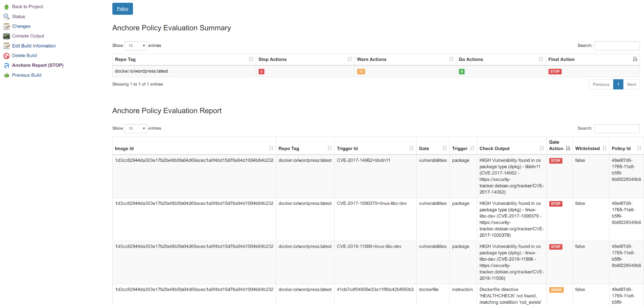Click the Edit Build Information icon
Image resolution: width=644 pixels, height=306 pixels.
6,46
